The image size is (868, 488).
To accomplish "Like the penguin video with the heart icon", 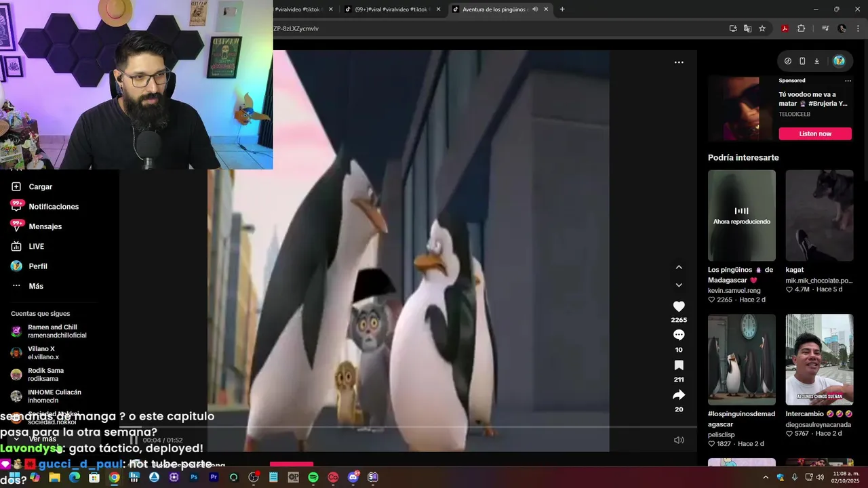I will (x=679, y=306).
